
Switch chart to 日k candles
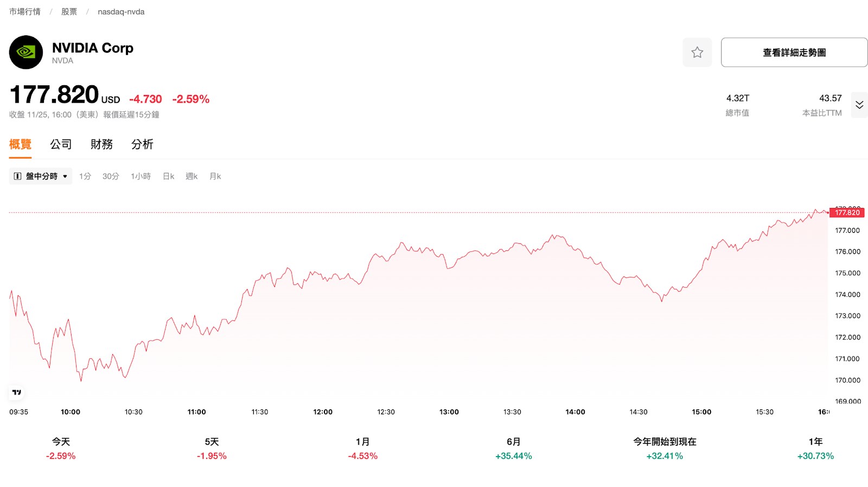tap(168, 176)
